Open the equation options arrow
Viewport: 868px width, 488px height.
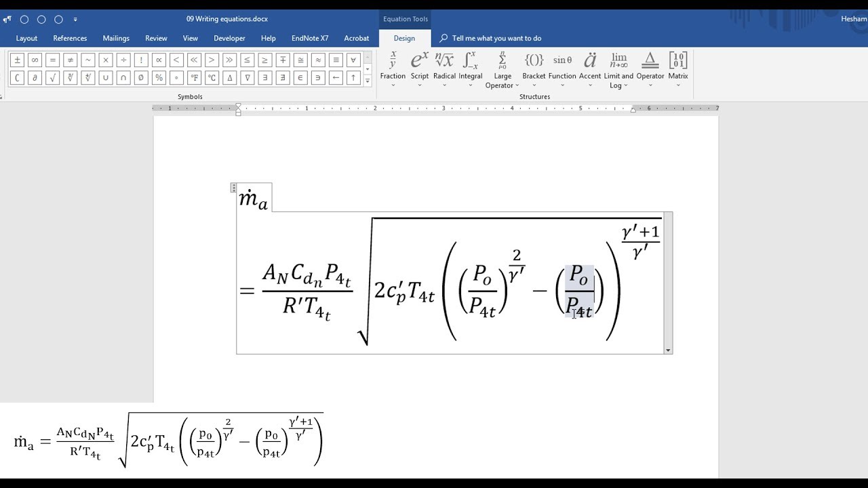click(668, 350)
